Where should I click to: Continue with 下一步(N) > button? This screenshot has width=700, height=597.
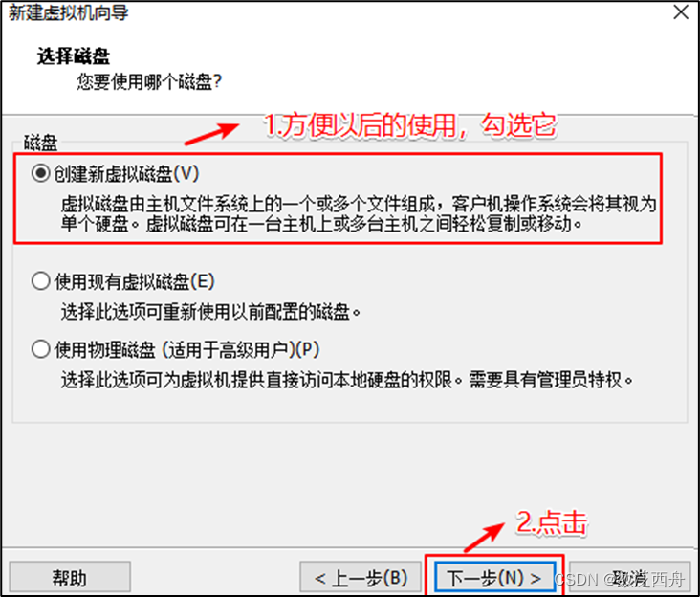click(x=494, y=577)
